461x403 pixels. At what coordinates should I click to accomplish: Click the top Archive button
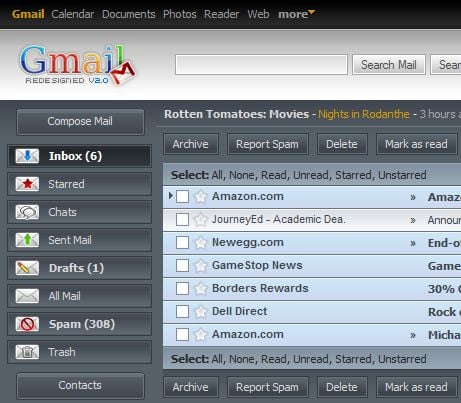coord(191,144)
